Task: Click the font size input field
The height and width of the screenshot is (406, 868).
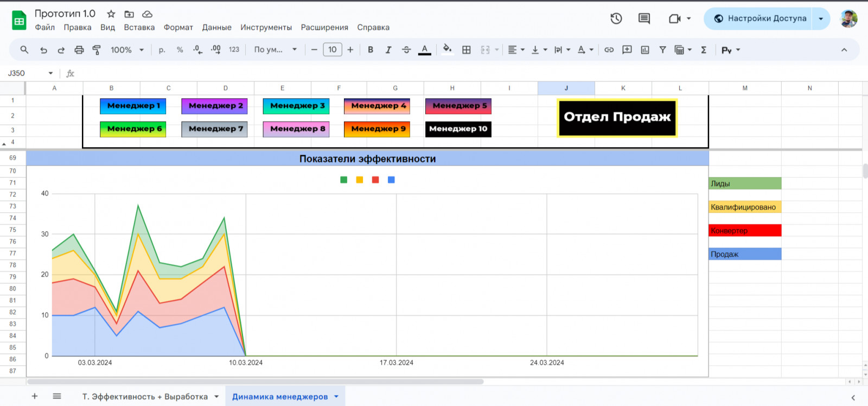Action: click(333, 50)
